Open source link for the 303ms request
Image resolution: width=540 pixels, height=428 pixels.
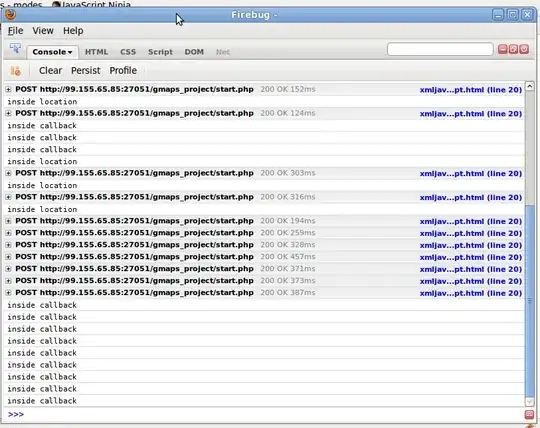click(471, 174)
